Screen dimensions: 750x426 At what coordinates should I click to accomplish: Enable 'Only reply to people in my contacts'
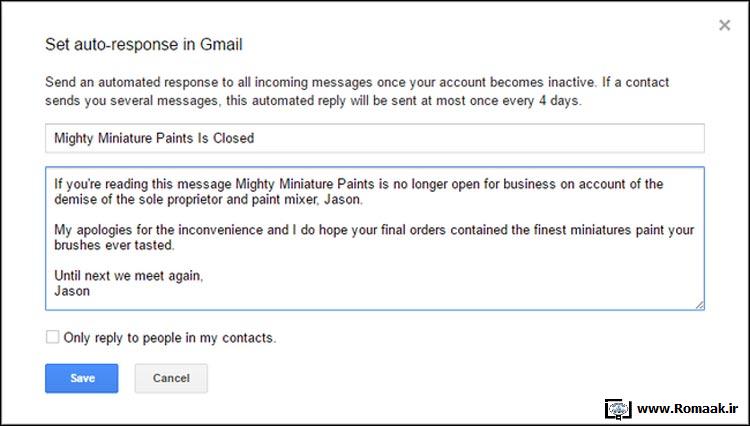52,337
